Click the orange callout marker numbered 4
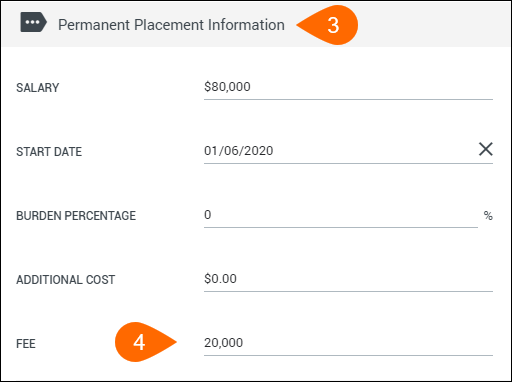This screenshot has width=512, height=382. (x=146, y=342)
